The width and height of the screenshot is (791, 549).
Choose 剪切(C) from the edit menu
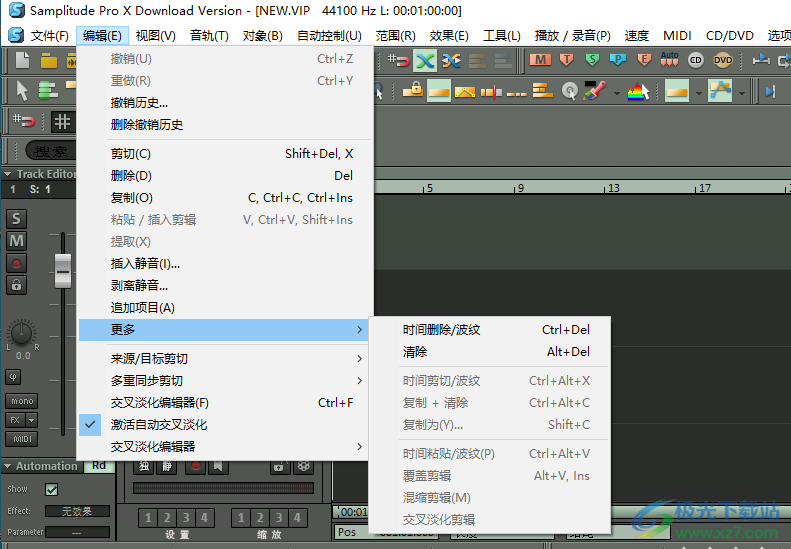click(226, 154)
